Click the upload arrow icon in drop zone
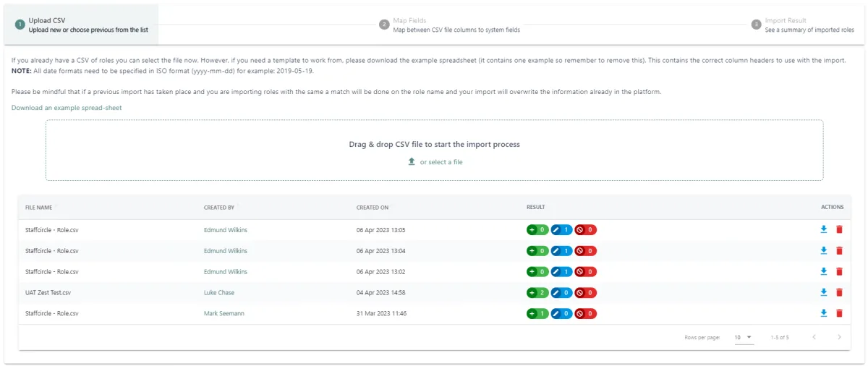The height and width of the screenshot is (366, 868). pos(412,162)
